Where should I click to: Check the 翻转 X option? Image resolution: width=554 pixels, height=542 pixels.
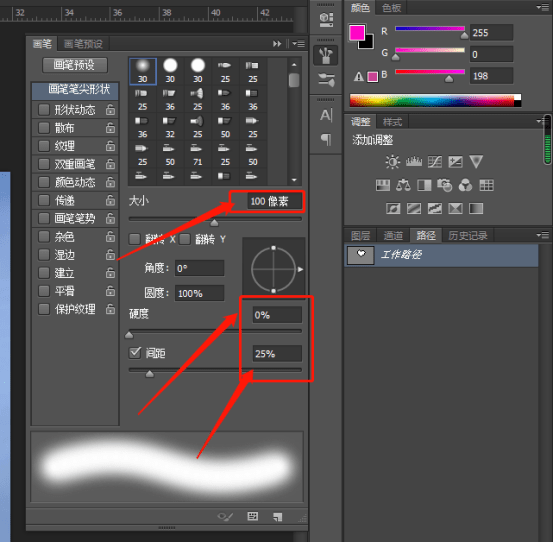(135, 239)
